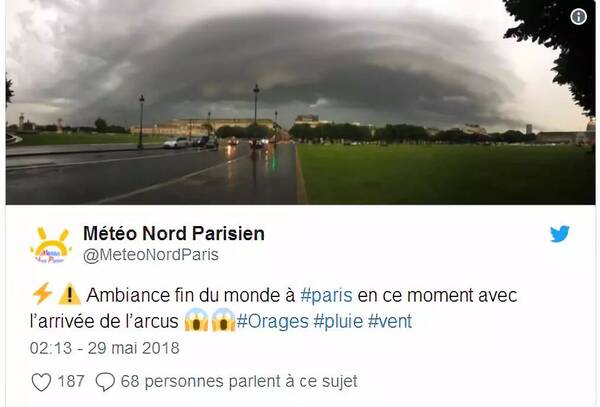
Task: Click the warning sign emoji
Action: coord(70,295)
